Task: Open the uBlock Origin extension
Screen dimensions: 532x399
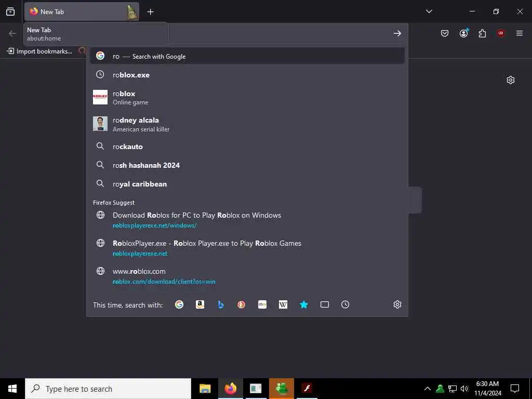Action: click(500, 33)
